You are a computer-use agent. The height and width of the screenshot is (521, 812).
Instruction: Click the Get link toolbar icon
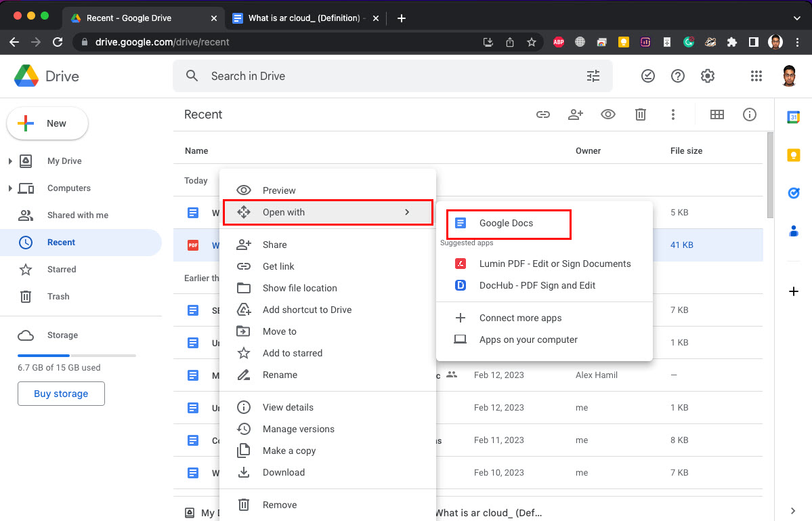pos(542,114)
